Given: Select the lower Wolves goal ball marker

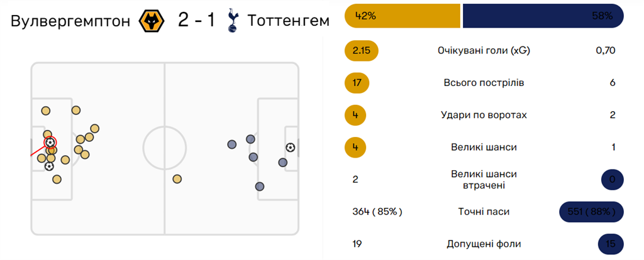Looking at the screenshot, I should tap(49, 166).
